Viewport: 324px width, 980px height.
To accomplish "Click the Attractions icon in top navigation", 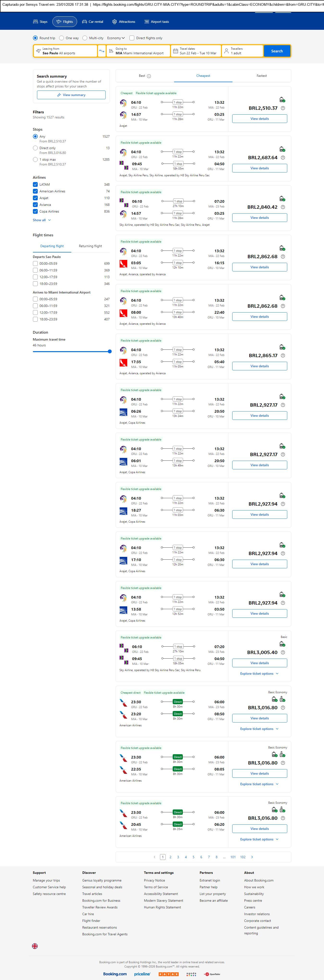I will [x=115, y=22].
